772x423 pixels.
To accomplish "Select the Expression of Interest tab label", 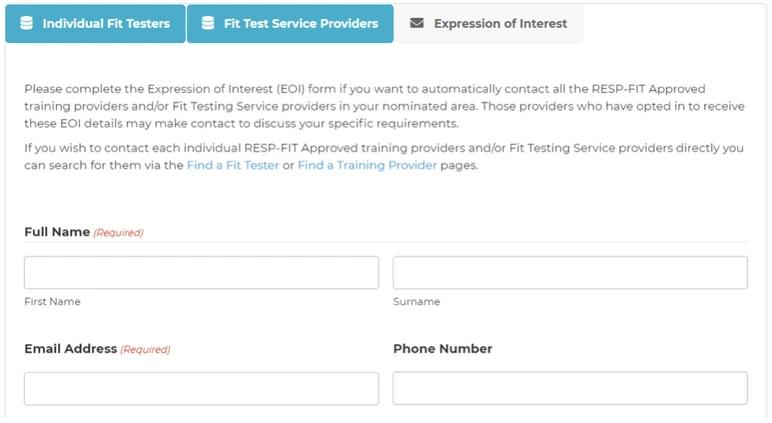I will 500,23.
